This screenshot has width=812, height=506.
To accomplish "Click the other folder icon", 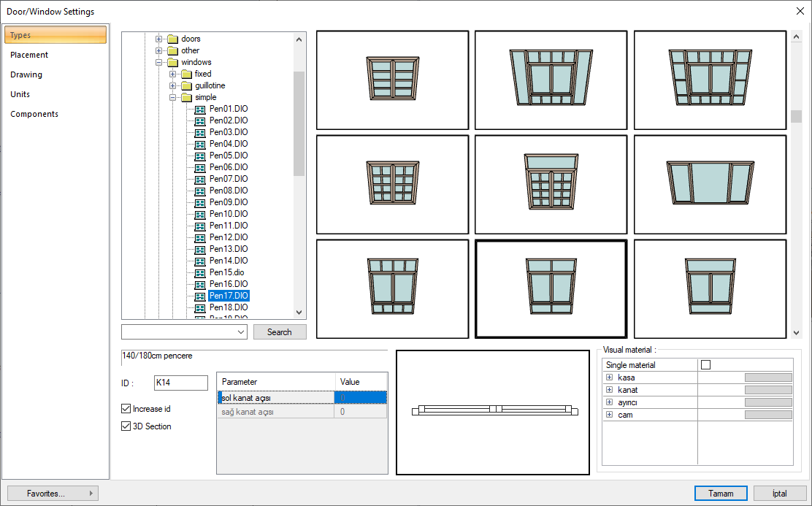I will coord(172,50).
